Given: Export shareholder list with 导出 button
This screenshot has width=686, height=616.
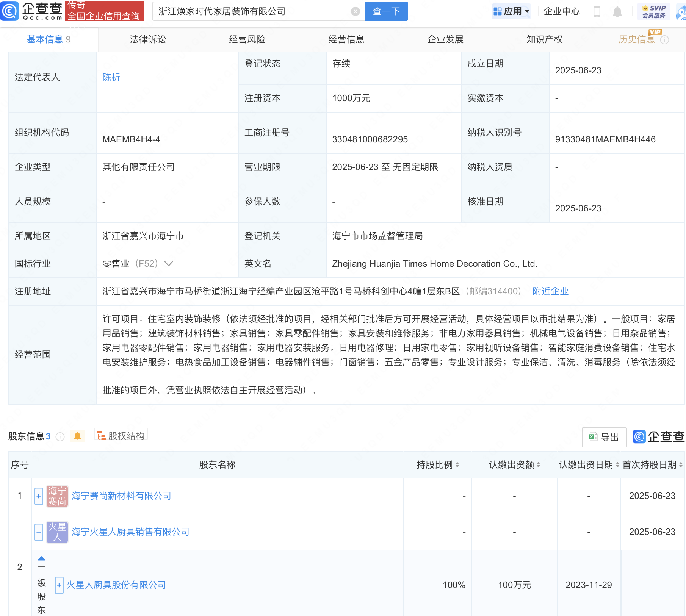Looking at the screenshot, I should (x=604, y=437).
